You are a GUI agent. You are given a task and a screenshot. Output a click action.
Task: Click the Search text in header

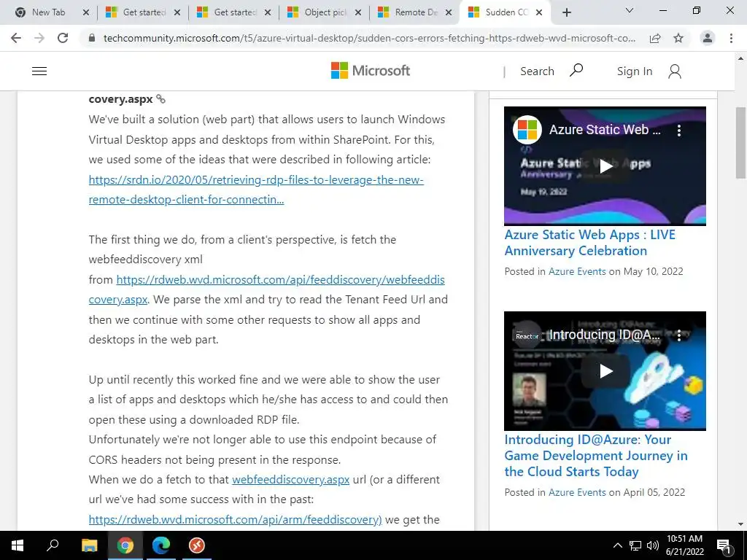[x=537, y=71]
